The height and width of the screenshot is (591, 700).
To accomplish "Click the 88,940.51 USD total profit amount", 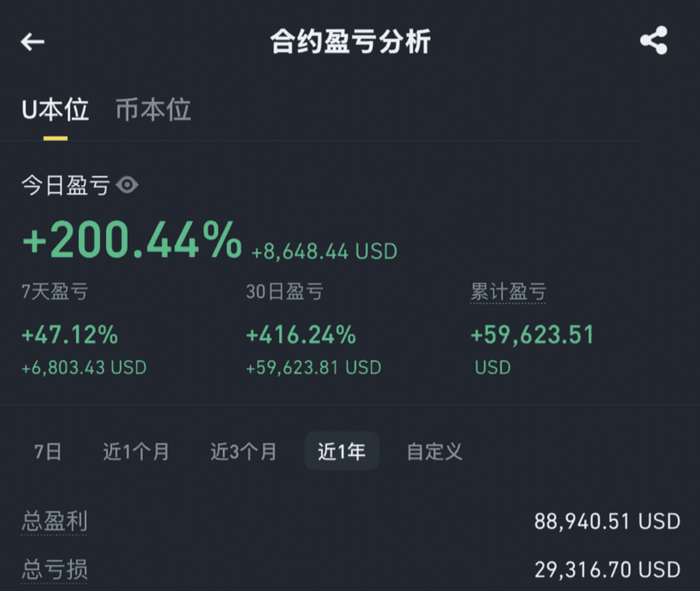I will [607, 521].
